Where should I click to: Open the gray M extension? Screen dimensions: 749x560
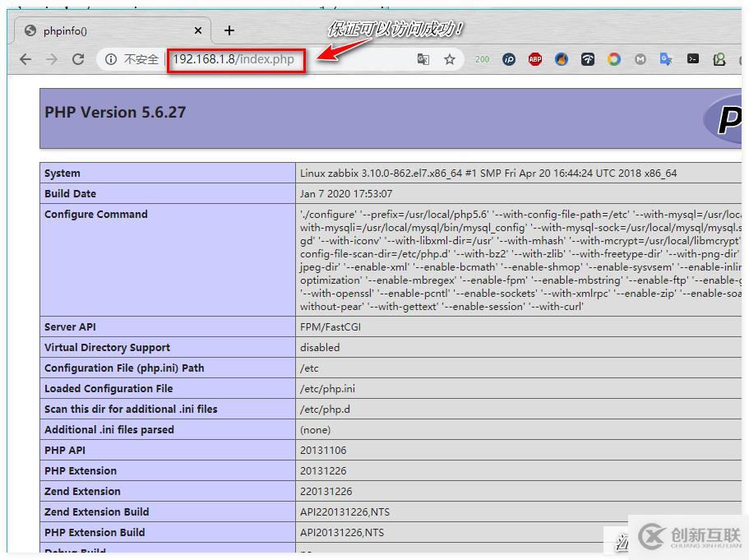[640, 59]
